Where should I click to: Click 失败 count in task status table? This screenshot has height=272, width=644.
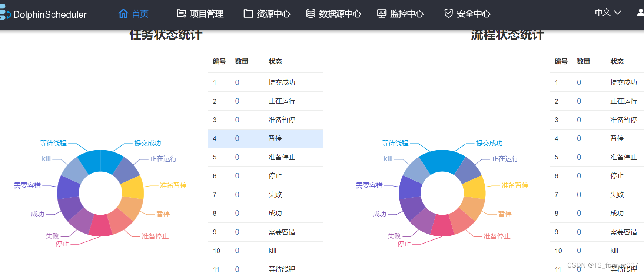tap(237, 195)
